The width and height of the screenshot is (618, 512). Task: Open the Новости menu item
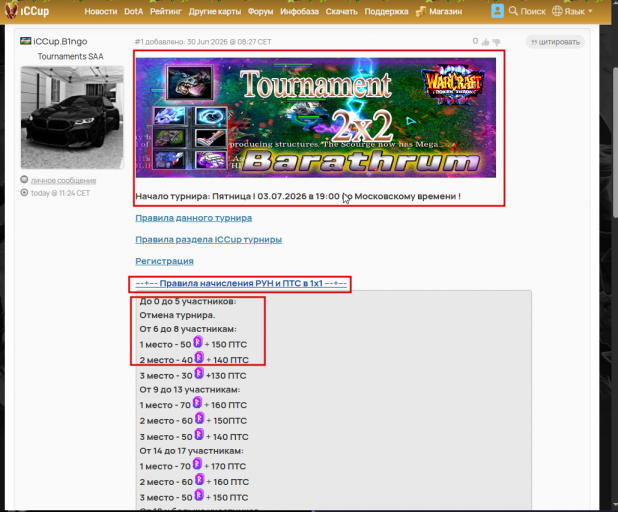[101, 11]
